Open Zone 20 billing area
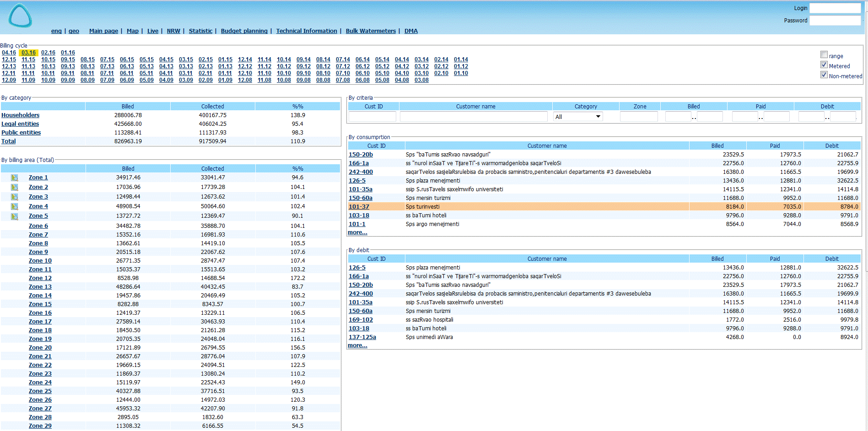The width and height of the screenshot is (868, 431). [x=40, y=348]
